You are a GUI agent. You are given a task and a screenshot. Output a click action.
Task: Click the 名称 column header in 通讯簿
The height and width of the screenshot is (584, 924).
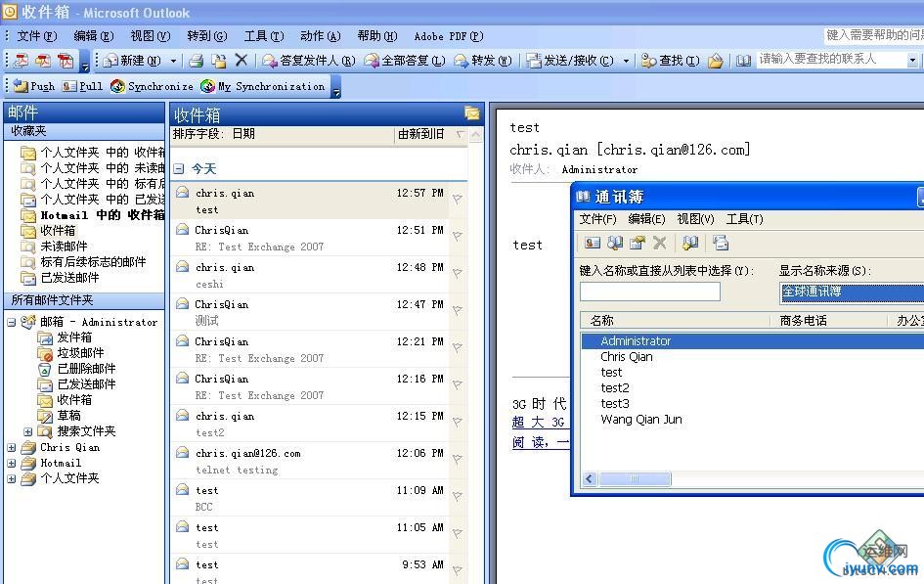coord(676,321)
